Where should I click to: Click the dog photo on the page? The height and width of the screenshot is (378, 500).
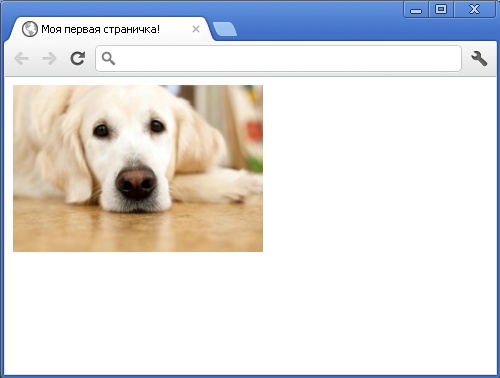click(x=138, y=168)
